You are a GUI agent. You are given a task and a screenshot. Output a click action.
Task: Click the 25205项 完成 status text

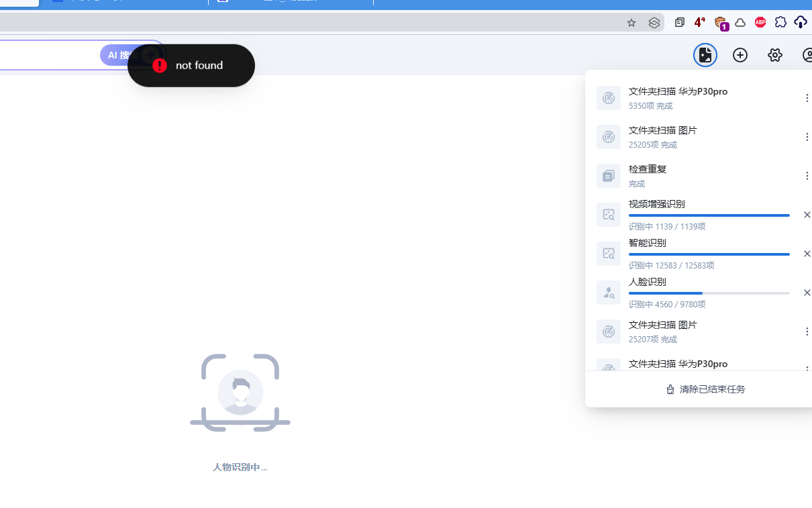pyautogui.click(x=653, y=145)
